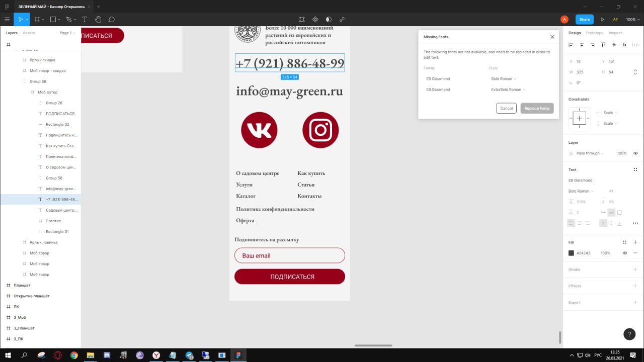The width and height of the screenshot is (644, 362).
Task: Click the 424242 fill color swatch
Action: coord(571,253)
